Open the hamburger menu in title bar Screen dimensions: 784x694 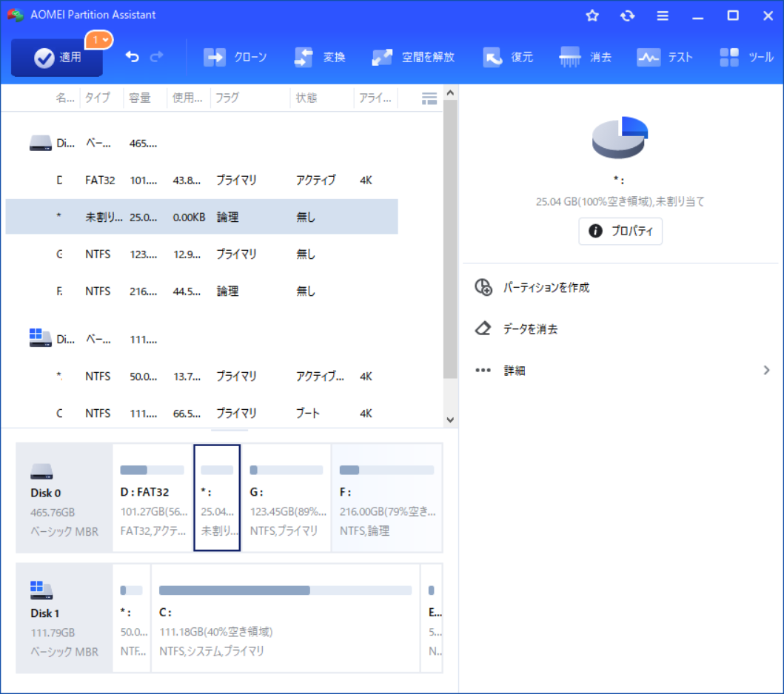663,16
